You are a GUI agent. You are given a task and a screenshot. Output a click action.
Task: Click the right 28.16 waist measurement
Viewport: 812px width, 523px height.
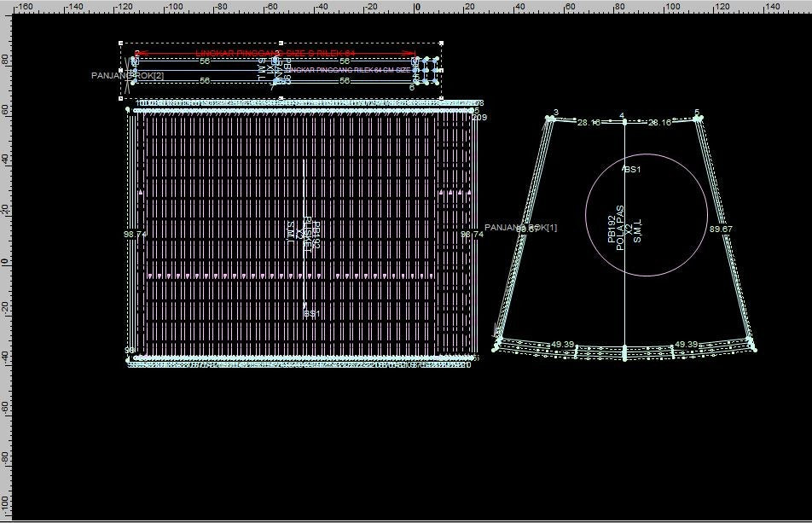pos(659,123)
